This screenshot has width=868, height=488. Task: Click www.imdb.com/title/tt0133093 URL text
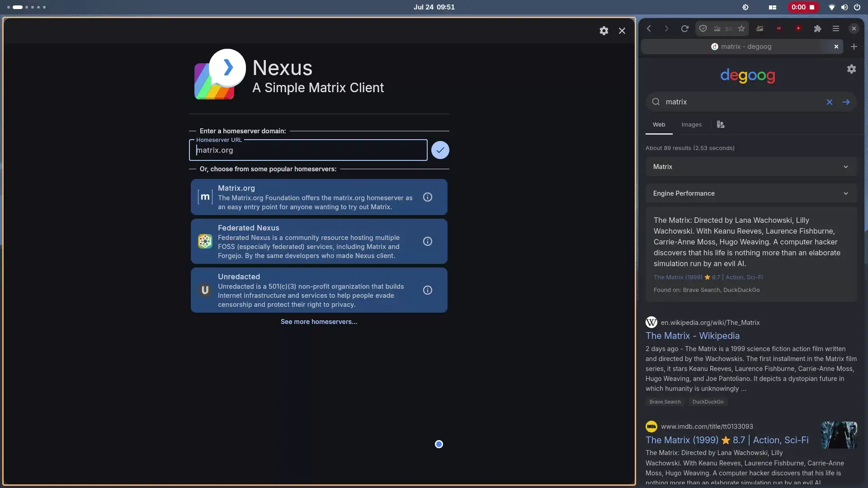[707, 427]
